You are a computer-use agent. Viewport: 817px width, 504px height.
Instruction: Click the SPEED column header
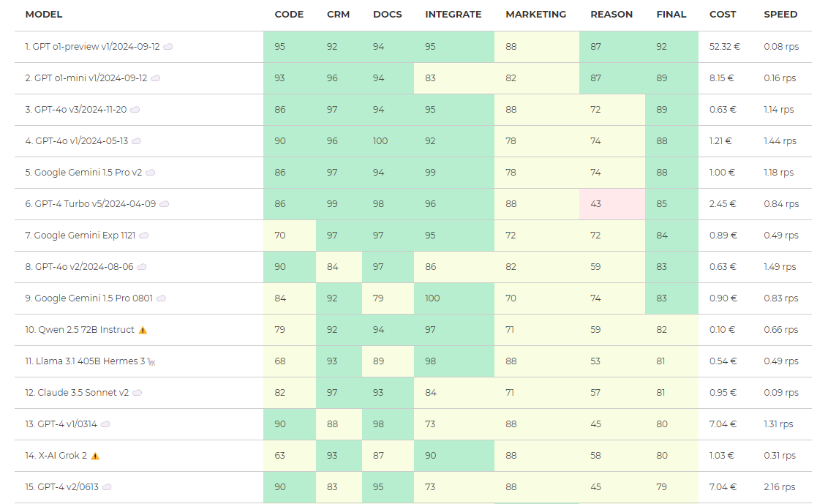(780, 15)
